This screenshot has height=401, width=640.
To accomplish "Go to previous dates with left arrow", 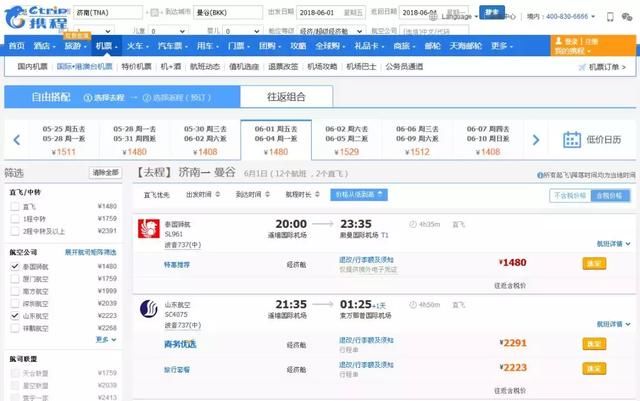I will (x=17, y=140).
